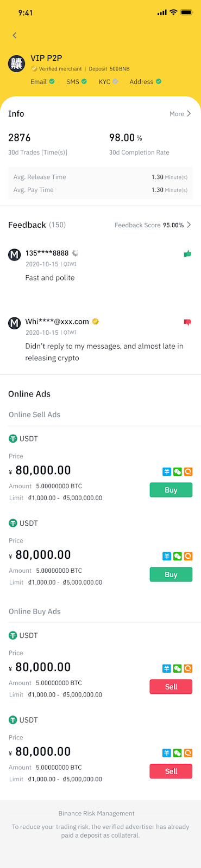Tap the green thumbs-up feedback icon
The width and height of the screenshot is (201, 868).
187,253
